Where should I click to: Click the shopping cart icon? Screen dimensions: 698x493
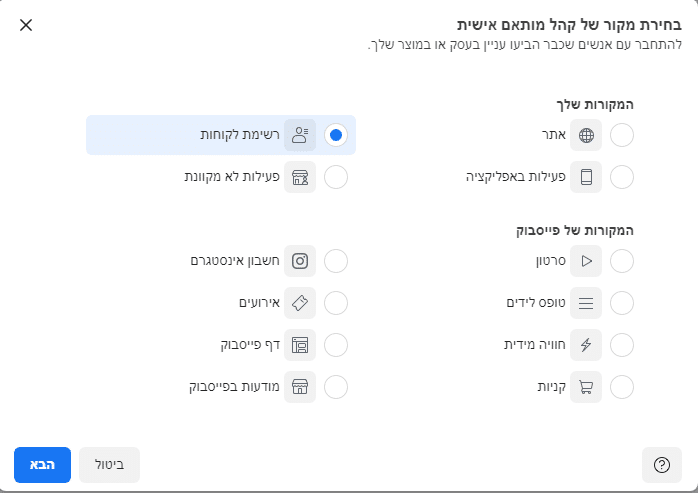click(x=586, y=387)
